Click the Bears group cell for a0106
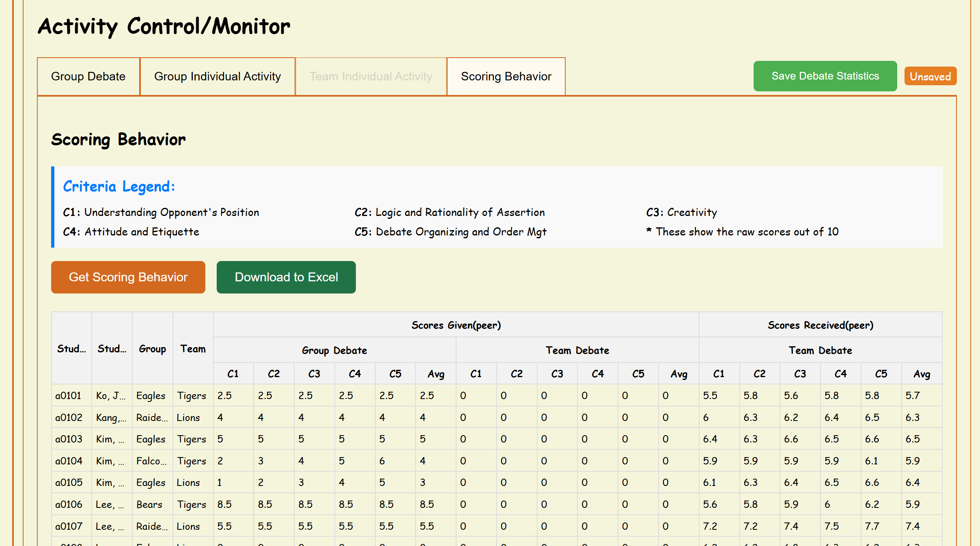This screenshot has height=546, width=980. coord(149,504)
